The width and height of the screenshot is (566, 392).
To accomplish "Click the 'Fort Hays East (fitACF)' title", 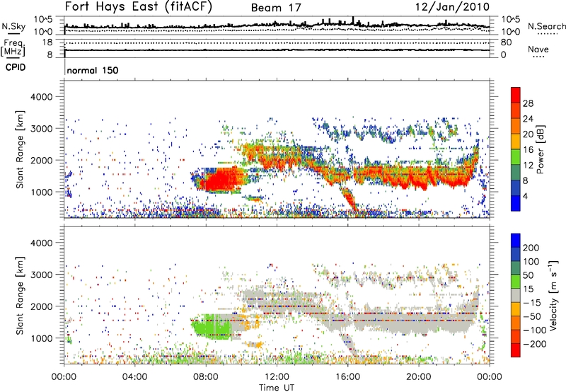I will (139, 7).
